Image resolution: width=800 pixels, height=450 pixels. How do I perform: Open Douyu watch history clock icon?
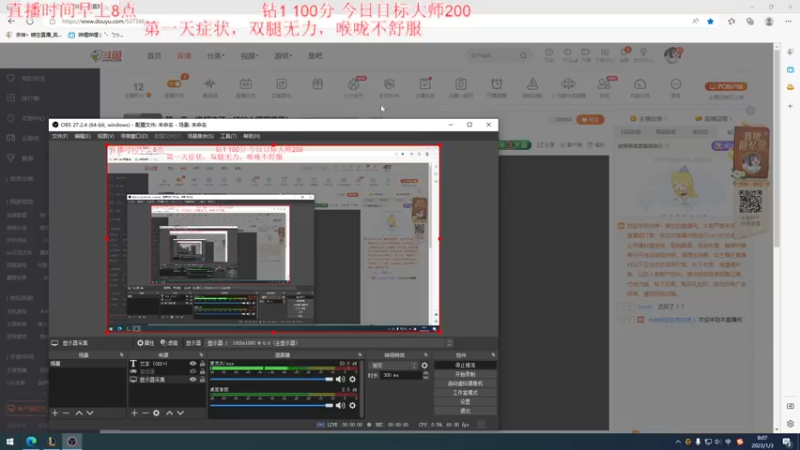coord(549,53)
